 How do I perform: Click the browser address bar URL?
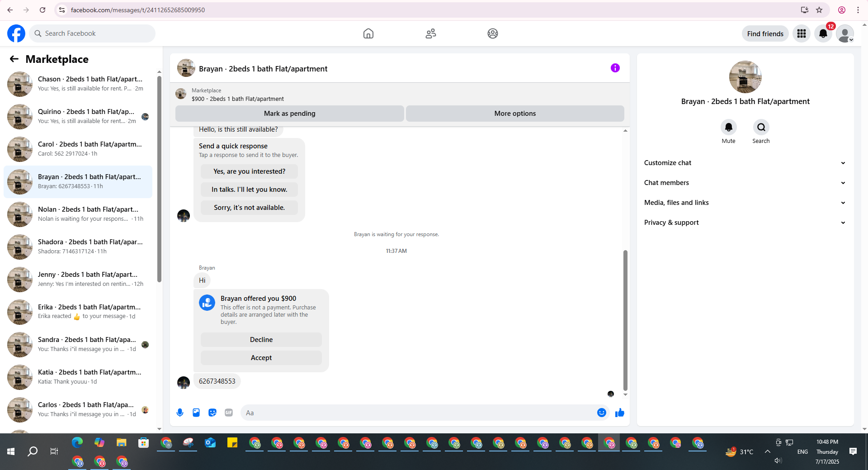coord(137,10)
